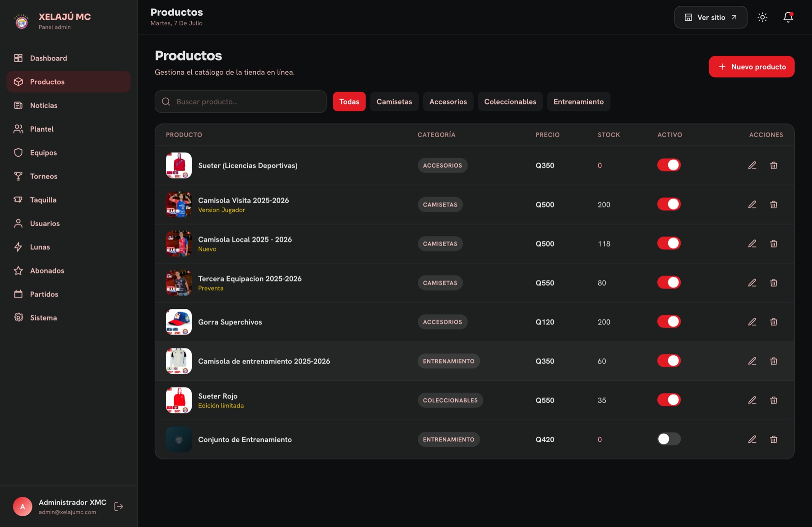Edit Camisola Local 2025 - 2026 pencil icon
Image resolution: width=812 pixels, height=527 pixels.
coord(752,244)
